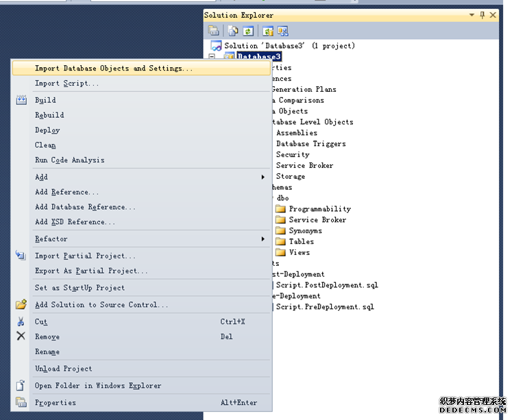Expand the Refactor submenu arrow
Screen dimensions: 514x420
[x=262, y=239]
